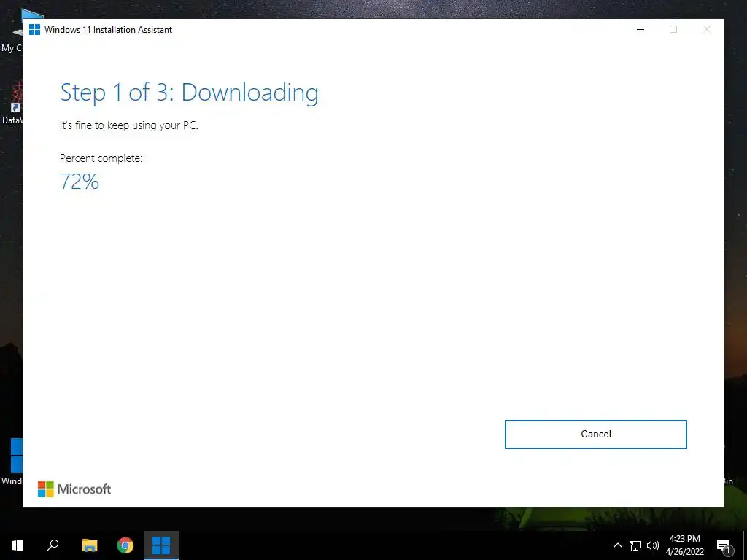Click the 'Percent complete:' label
The width and height of the screenshot is (747, 560).
tap(101, 158)
